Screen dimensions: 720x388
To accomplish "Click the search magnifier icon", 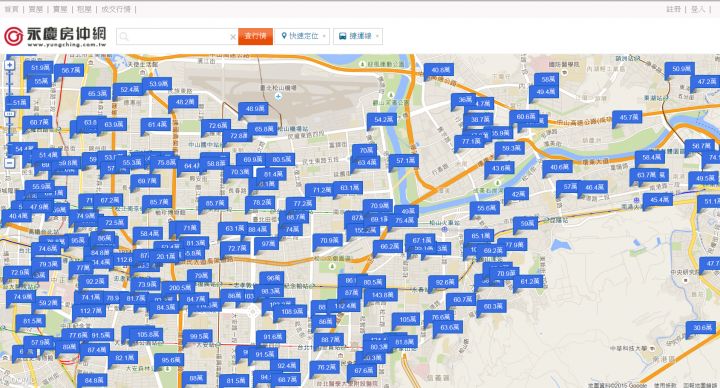I will click(x=124, y=37).
